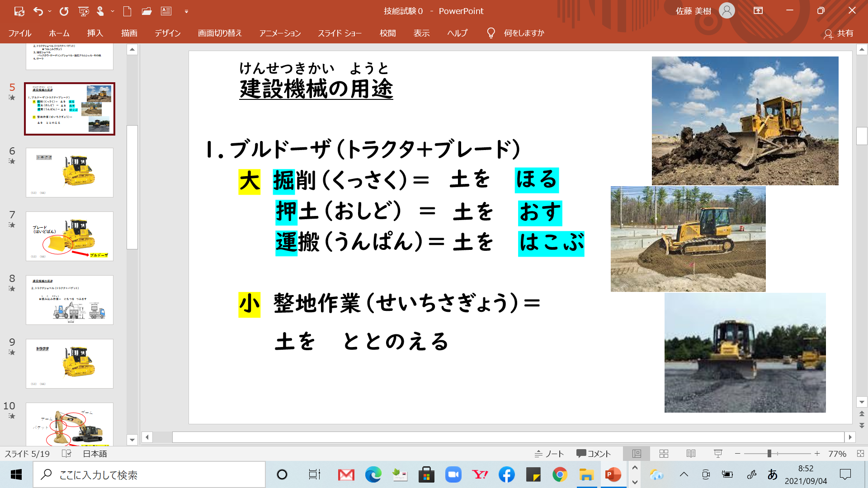Click the open file folder icon

(x=146, y=11)
